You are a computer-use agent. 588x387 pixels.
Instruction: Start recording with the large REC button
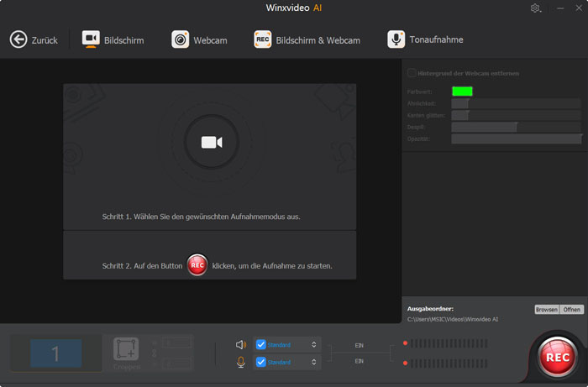pyautogui.click(x=557, y=357)
